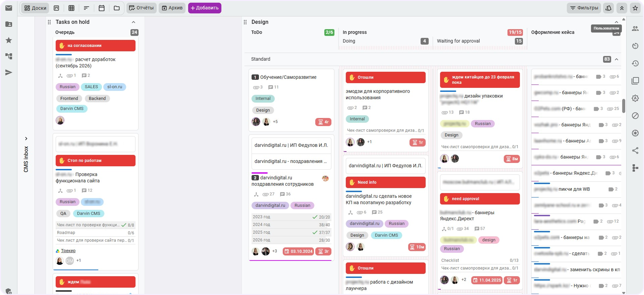This screenshot has width=644, height=295.
Task: Open the Обучение/Саморазвитие card
Action: coord(288,77)
